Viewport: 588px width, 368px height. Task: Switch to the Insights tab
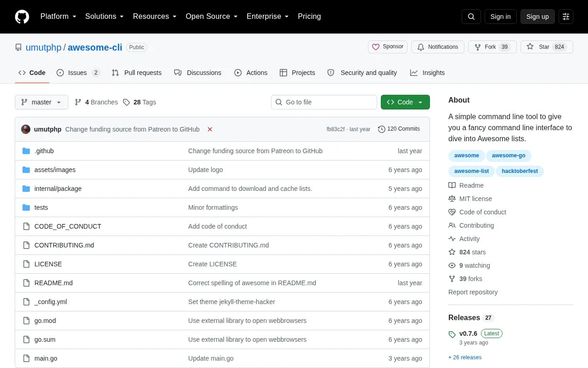pos(427,73)
